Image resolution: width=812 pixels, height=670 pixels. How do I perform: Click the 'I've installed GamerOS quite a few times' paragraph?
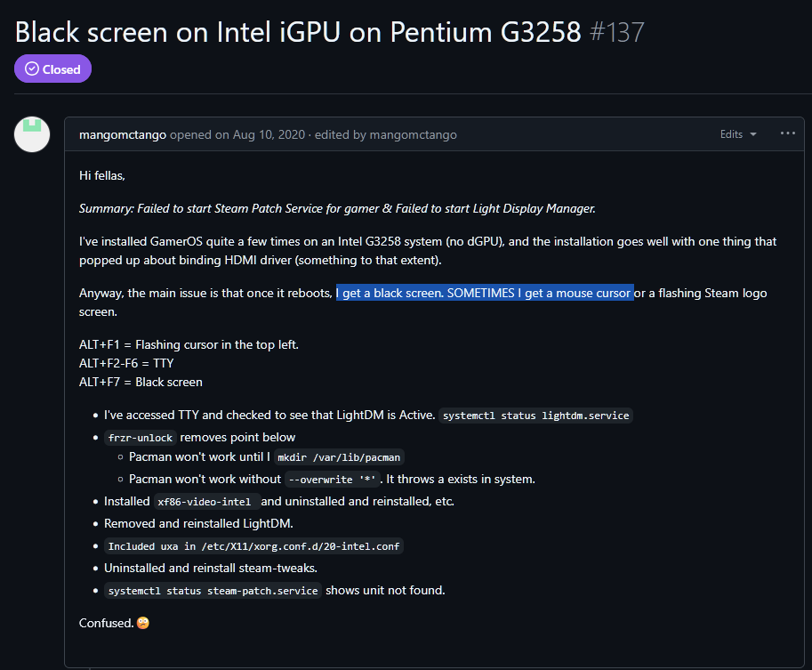coord(428,251)
